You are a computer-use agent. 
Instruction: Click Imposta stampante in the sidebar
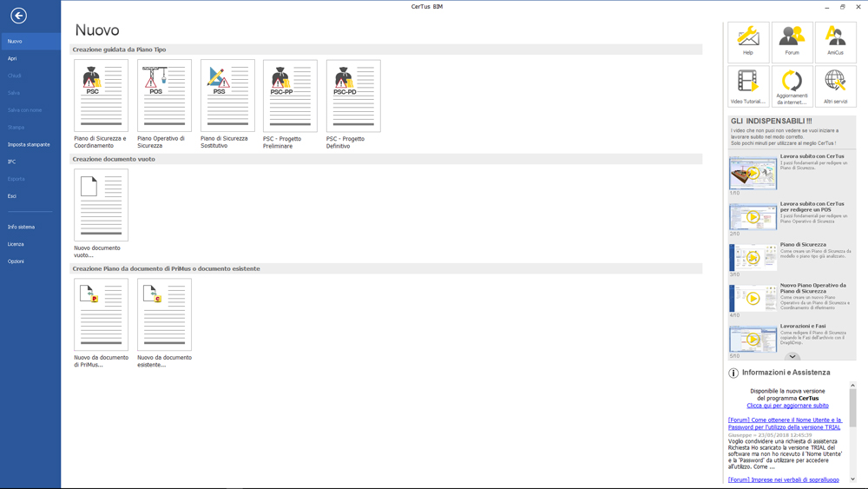click(x=30, y=144)
